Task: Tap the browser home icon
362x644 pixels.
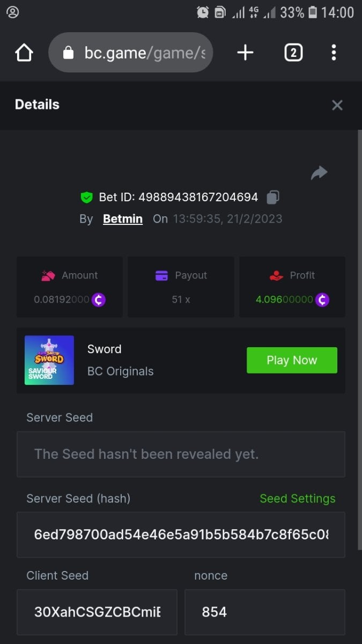Action: click(x=24, y=53)
